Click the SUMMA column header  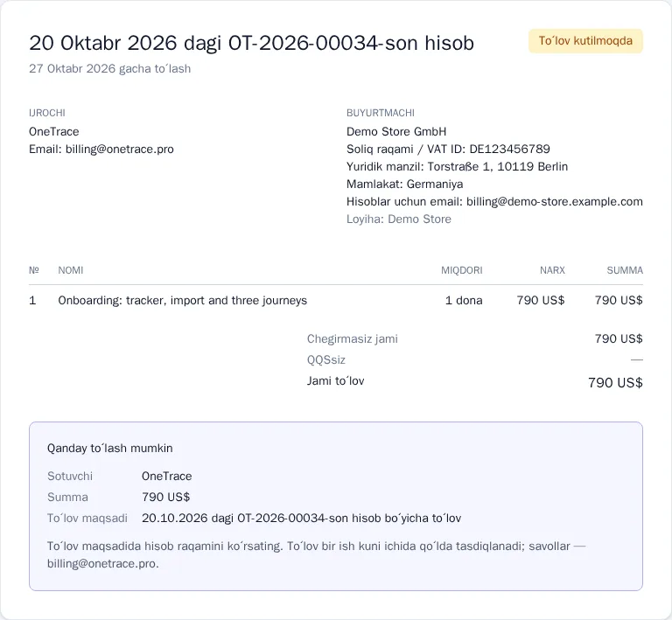[x=625, y=270]
